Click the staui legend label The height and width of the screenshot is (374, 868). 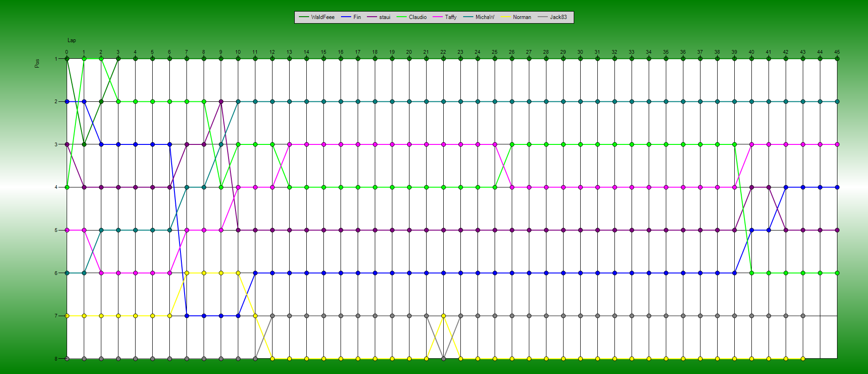(x=384, y=17)
